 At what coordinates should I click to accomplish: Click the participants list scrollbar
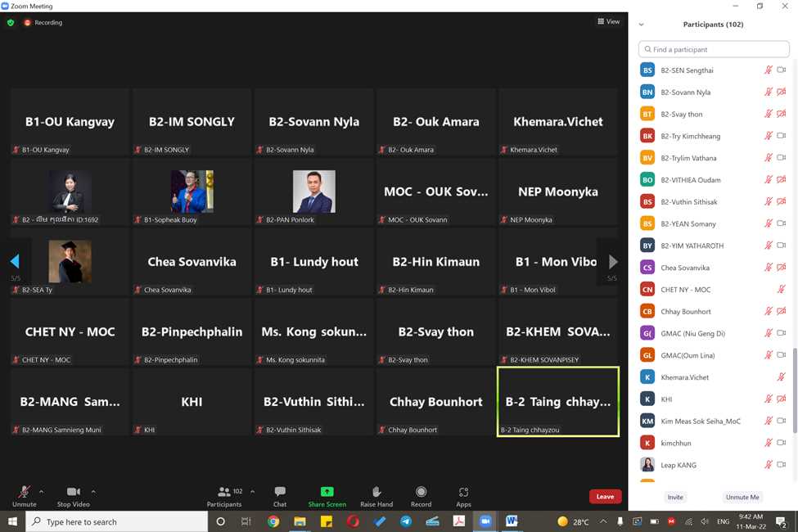[795, 390]
